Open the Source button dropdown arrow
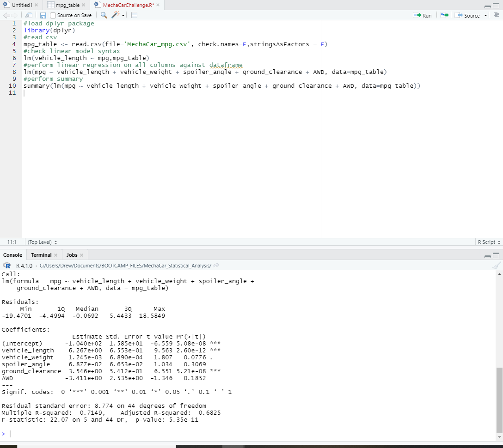 tap(486, 15)
